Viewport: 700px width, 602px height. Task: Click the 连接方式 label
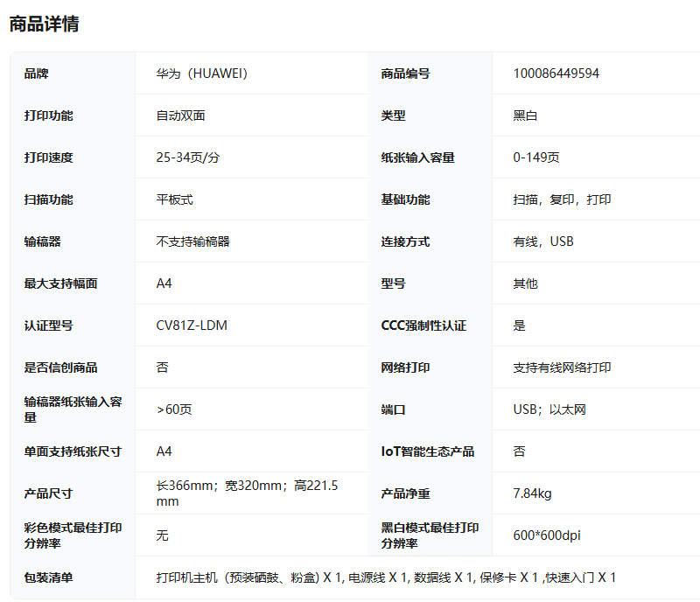(x=405, y=241)
